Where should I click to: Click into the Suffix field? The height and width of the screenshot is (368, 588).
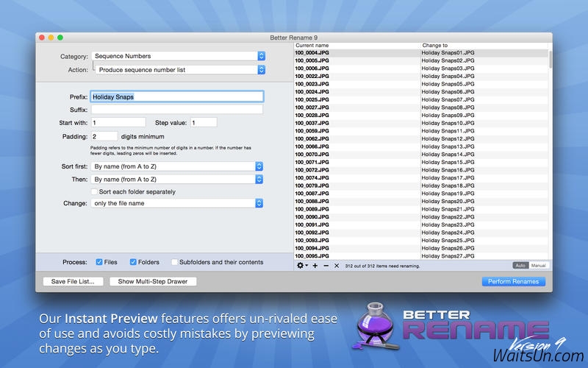point(177,110)
